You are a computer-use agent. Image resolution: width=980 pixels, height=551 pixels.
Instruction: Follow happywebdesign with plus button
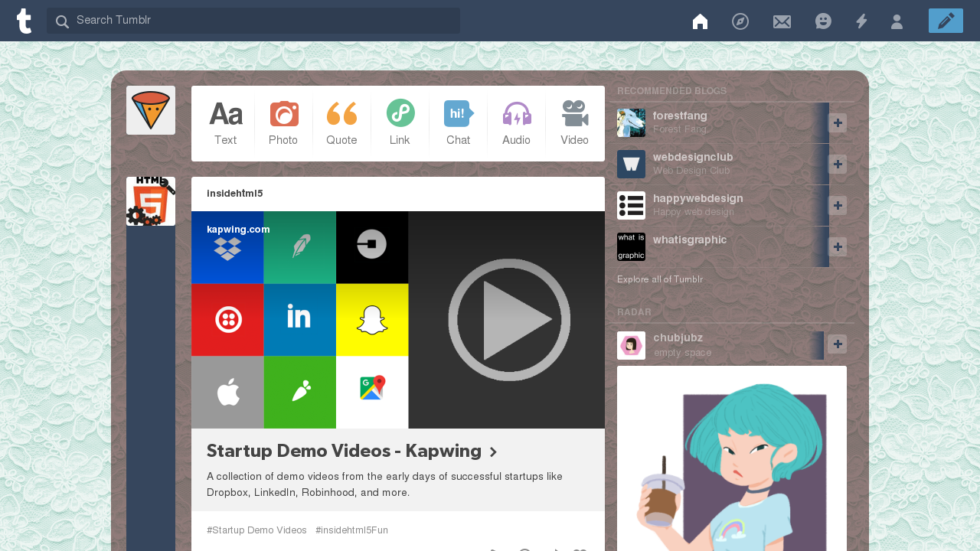pyautogui.click(x=838, y=206)
